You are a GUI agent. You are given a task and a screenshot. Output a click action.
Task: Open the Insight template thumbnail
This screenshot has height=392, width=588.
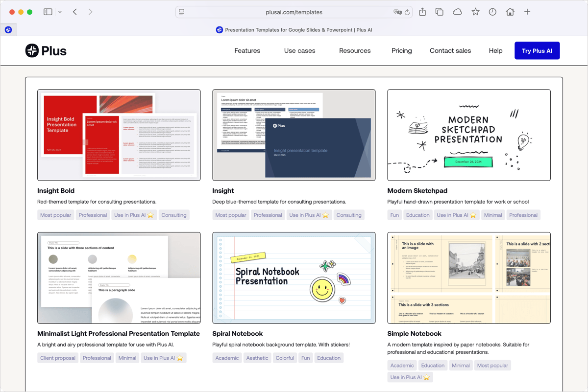(294, 135)
